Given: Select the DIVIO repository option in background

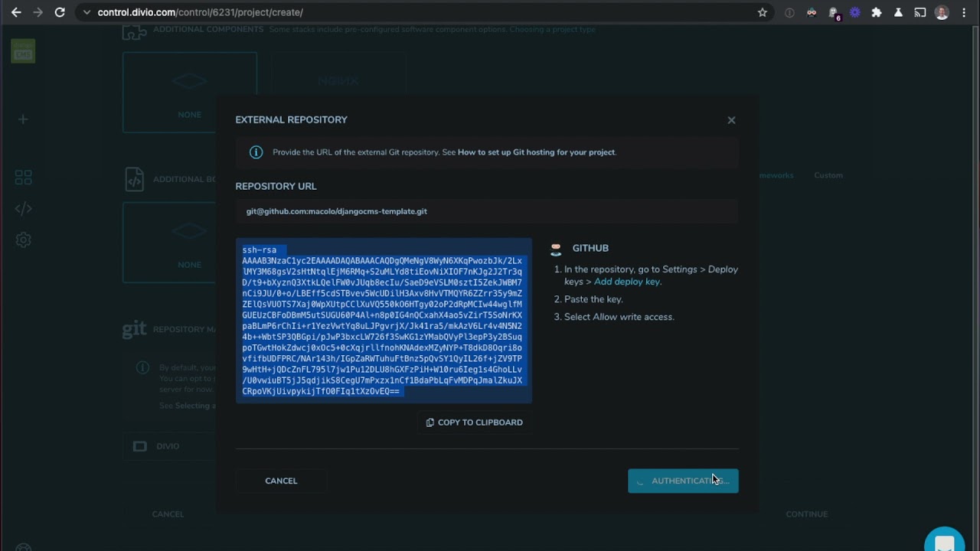Looking at the screenshot, I should [x=168, y=446].
